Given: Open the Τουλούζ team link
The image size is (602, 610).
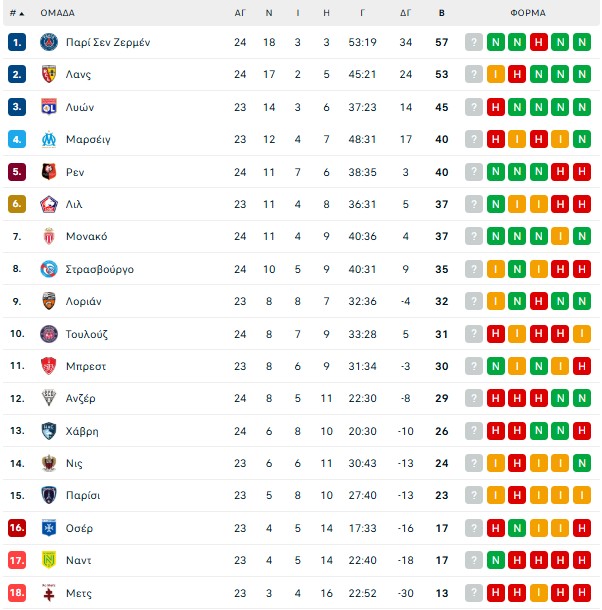Looking at the screenshot, I should pyautogui.click(x=85, y=334).
